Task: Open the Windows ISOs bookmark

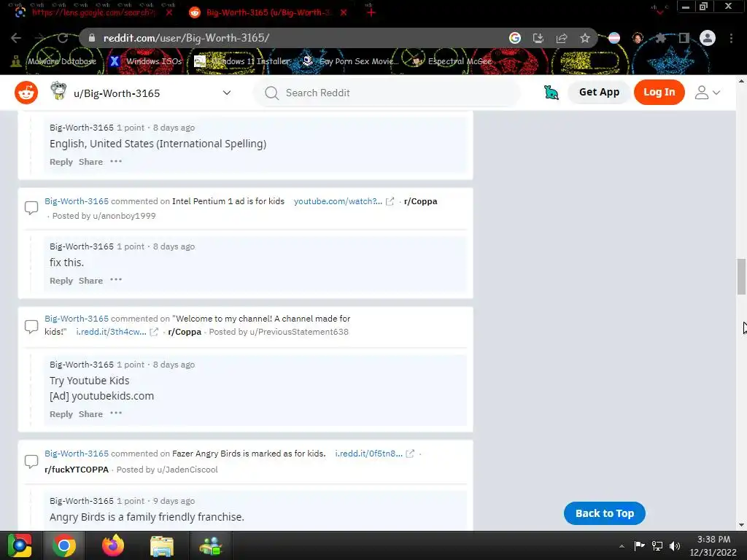Action: pos(145,61)
